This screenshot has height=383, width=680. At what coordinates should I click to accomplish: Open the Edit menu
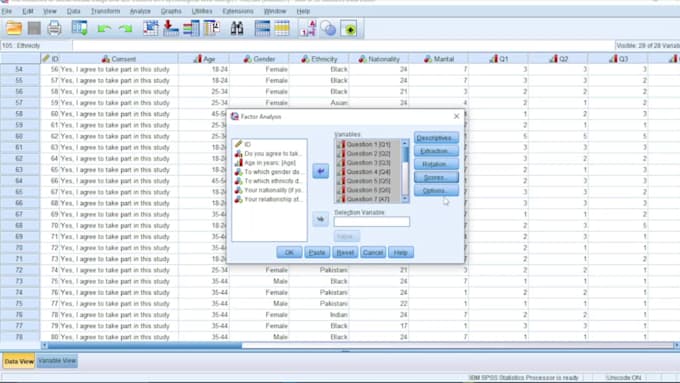(x=28, y=11)
